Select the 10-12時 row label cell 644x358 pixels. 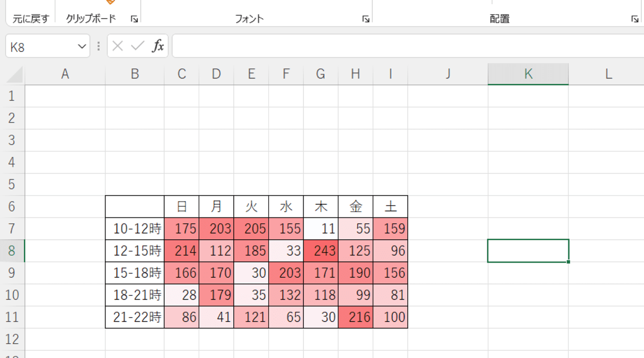coord(135,229)
